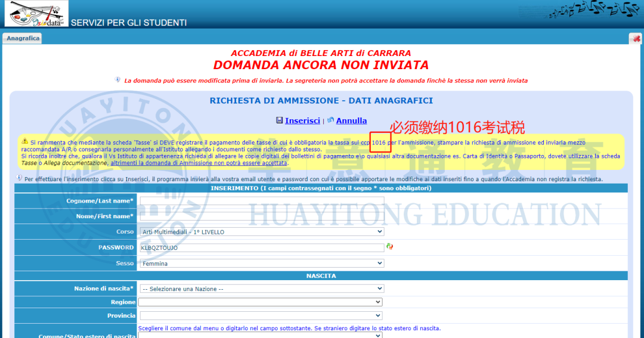Open the Regione dropdown
Screen dimensions: 644x338
(261, 302)
